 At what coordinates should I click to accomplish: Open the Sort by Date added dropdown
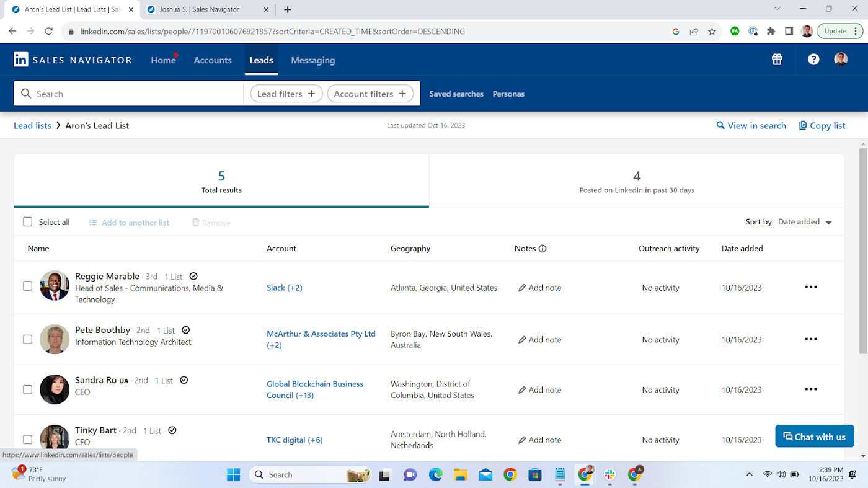(x=804, y=221)
